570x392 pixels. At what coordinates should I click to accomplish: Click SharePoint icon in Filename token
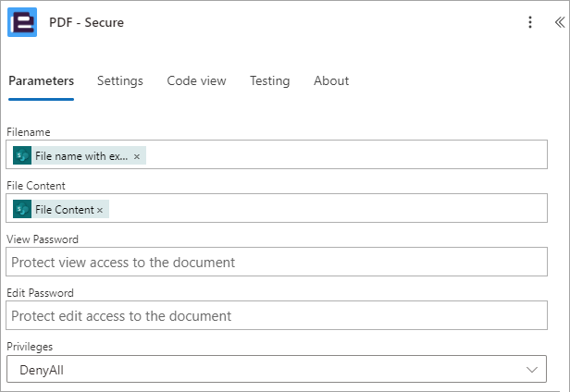tap(22, 155)
